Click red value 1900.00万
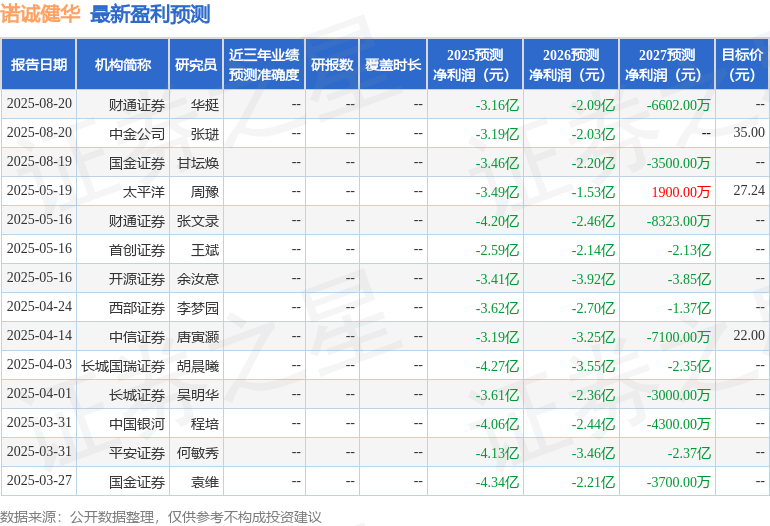The width and height of the screenshot is (770, 526). [681, 192]
